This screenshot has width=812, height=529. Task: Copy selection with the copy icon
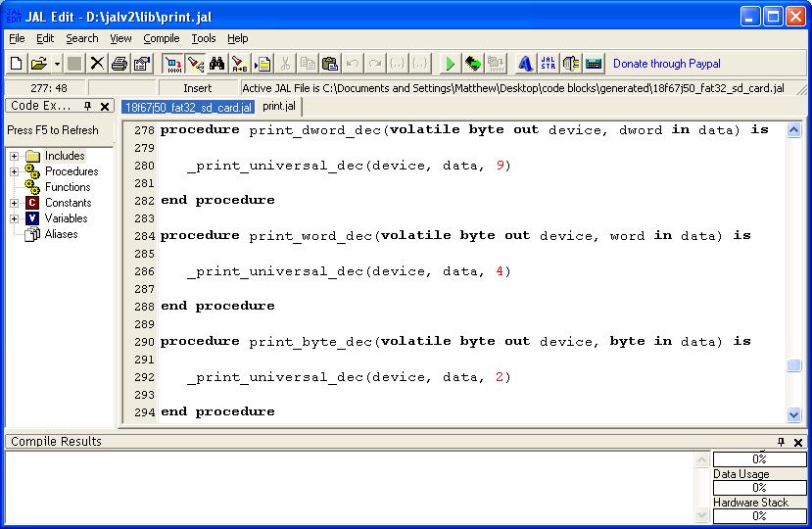308,64
